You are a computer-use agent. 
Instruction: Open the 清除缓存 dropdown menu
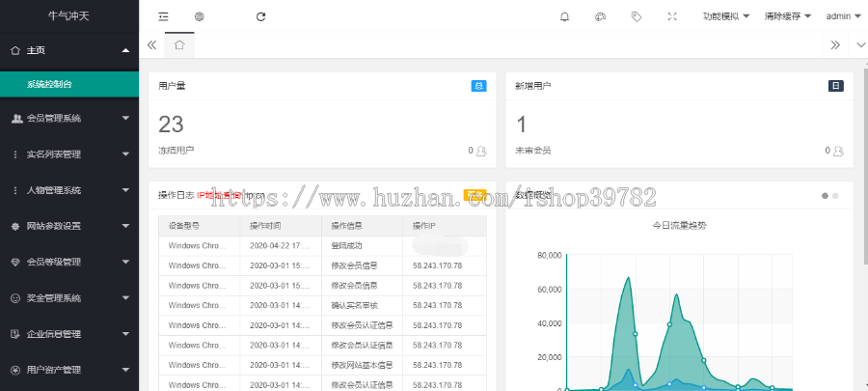[787, 16]
